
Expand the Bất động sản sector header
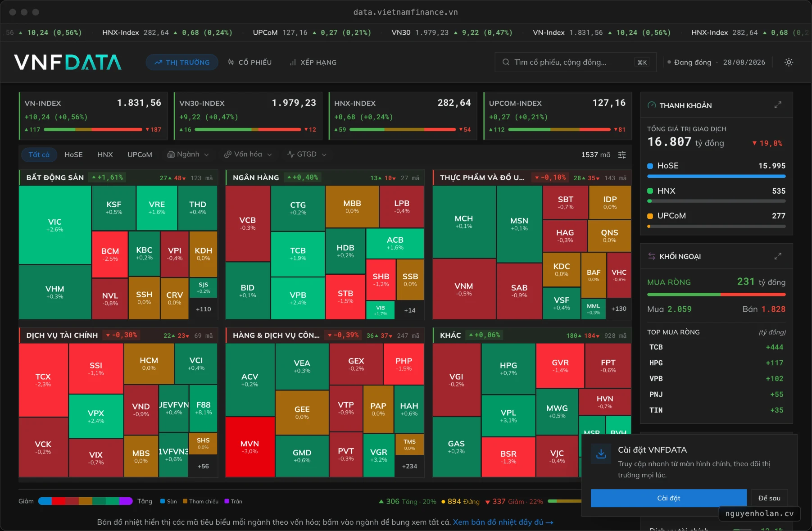coord(118,177)
